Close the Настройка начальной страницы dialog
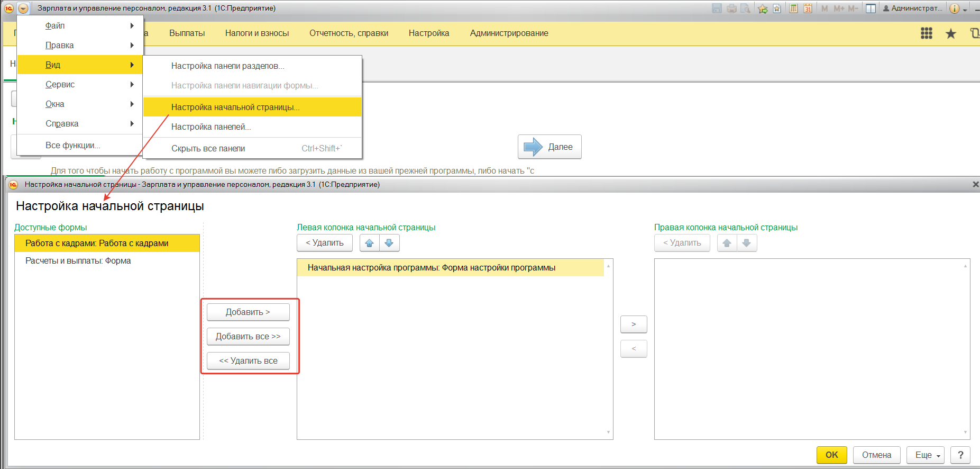 pos(976,184)
